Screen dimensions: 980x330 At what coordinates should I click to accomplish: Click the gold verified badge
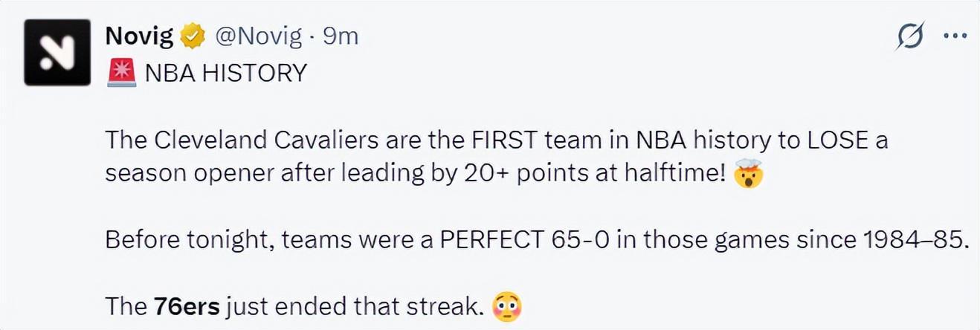(x=194, y=36)
